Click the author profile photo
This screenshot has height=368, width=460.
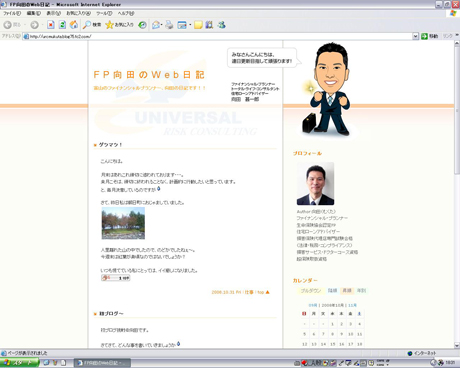pyautogui.click(x=315, y=184)
